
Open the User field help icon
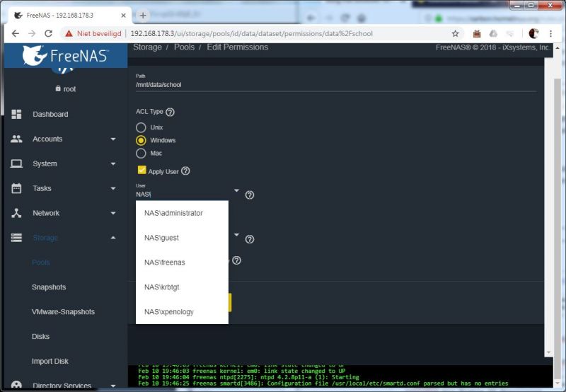coord(250,195)
